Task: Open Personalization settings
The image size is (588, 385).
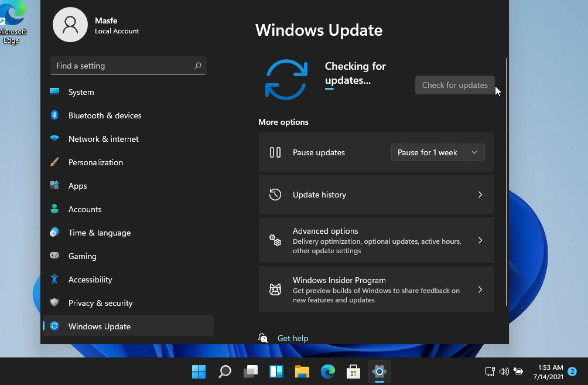Action: (x=128, y=162)
